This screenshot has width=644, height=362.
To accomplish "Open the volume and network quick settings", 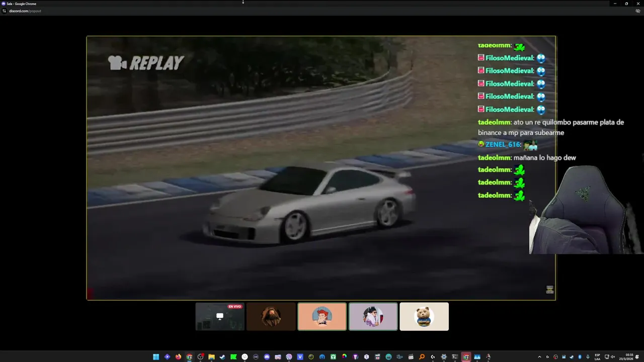I will (610, 357).
